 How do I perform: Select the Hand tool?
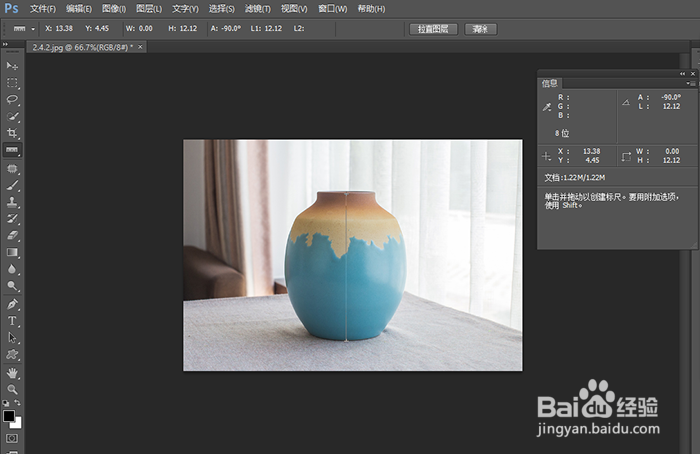pyautogui.click(x=12, y=373)
